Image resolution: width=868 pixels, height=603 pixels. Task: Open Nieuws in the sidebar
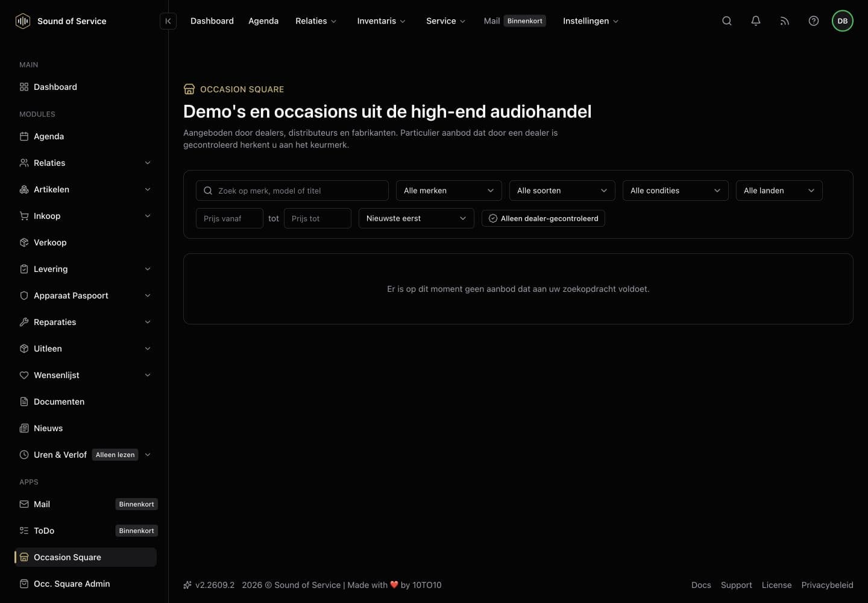(86, 428)
